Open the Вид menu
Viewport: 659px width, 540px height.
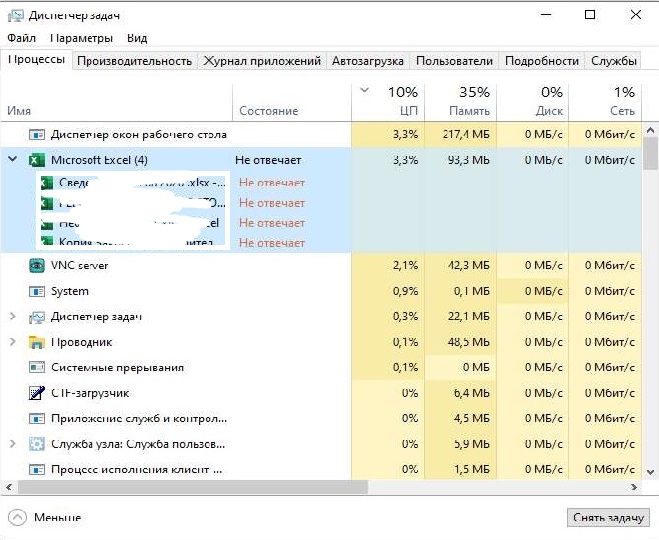tap(137, 38)
